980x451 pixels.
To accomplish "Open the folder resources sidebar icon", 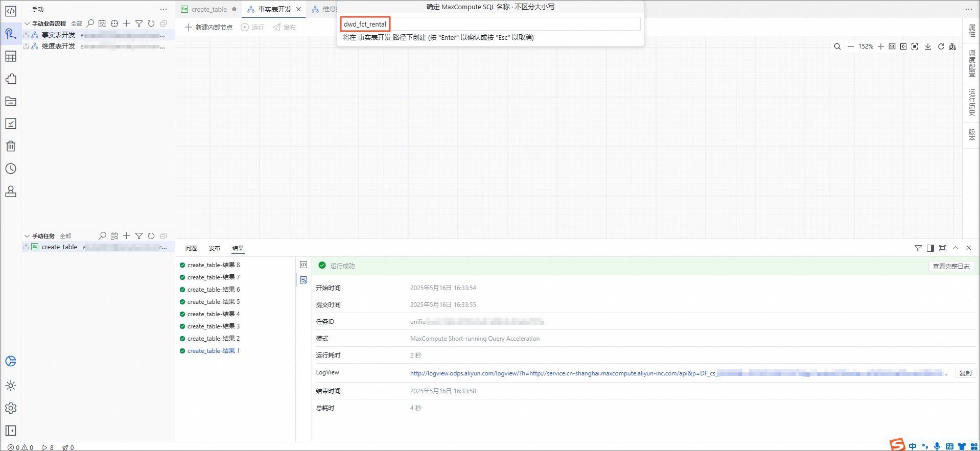I will click(11, 101).
